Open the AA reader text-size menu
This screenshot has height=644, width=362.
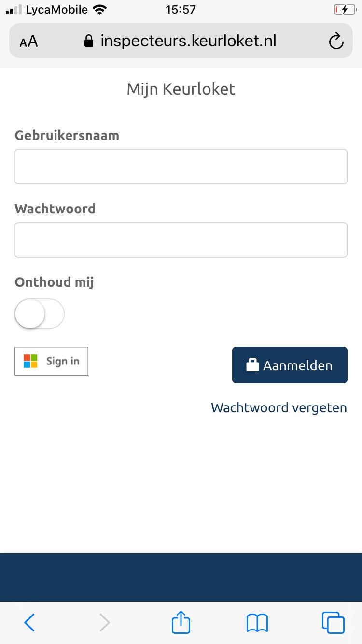pyautogui.click(x=28, y=42)
